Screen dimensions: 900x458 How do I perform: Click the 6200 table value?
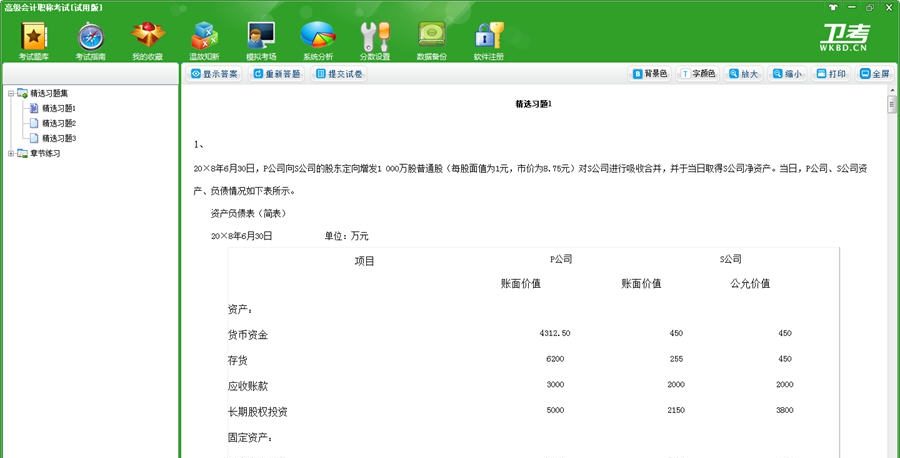point(556,359)
